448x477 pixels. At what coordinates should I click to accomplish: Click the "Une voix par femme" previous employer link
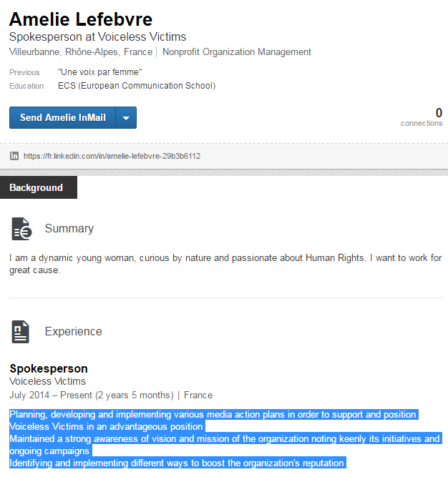point(99,72)
